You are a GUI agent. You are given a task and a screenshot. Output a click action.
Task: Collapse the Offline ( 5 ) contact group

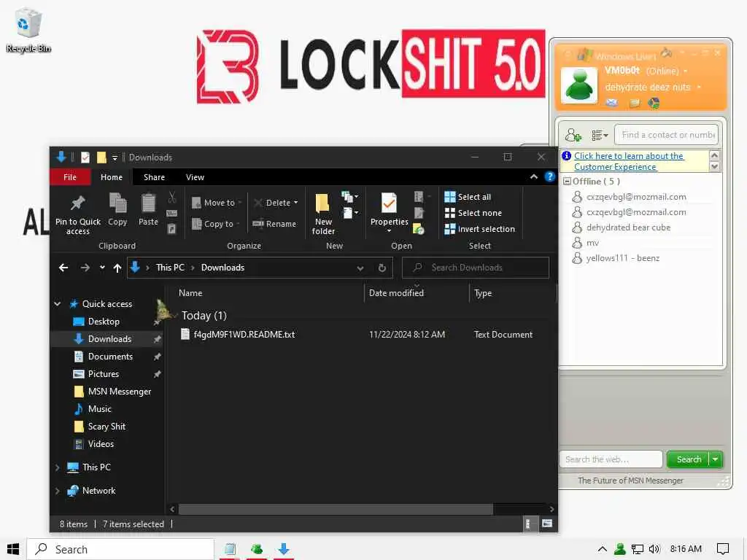pyautogui.click(x=567, y=182)
